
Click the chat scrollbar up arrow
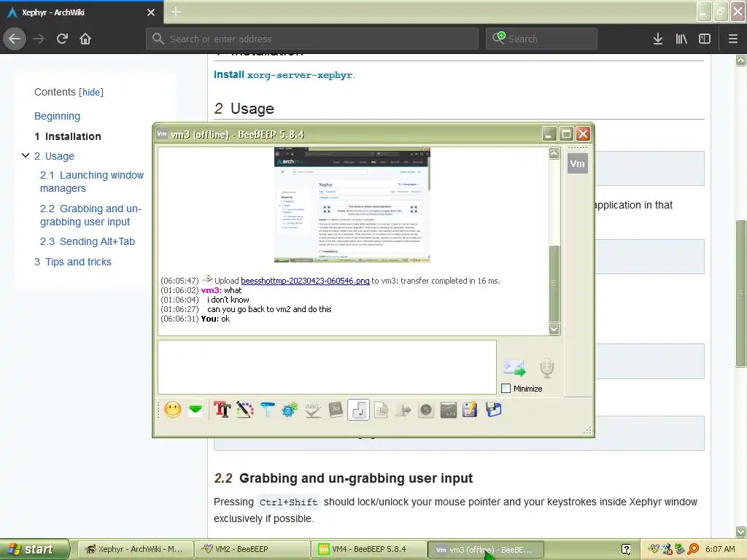(x=554, y=153)
